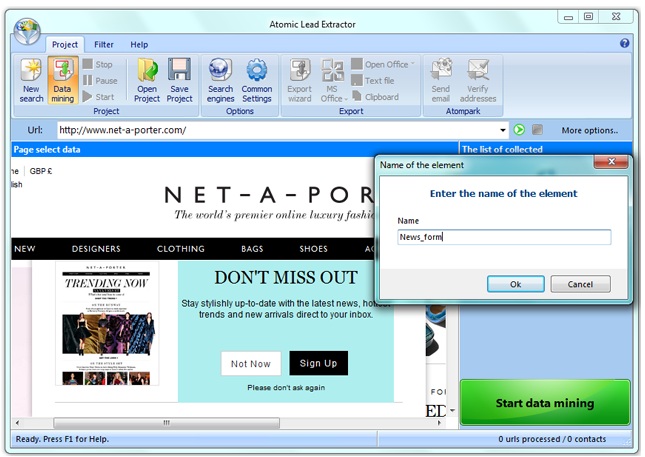Click the green Go arrow next to Url
This screenshot has height=457, width=645.
pyautogui.click(x=519, y=130)
